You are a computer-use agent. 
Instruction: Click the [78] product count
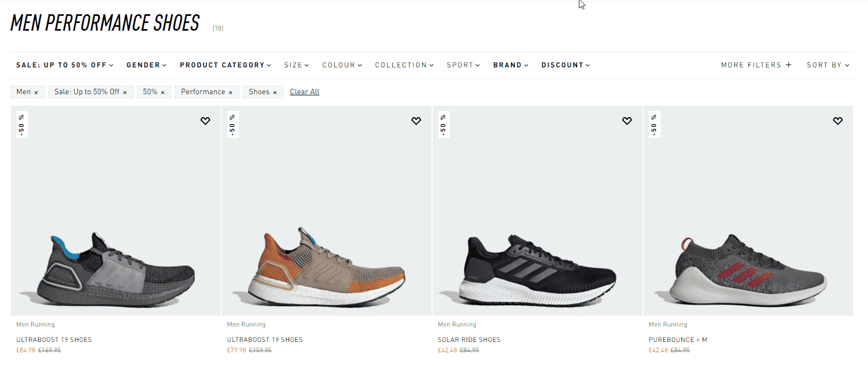[x=218, y=28]
